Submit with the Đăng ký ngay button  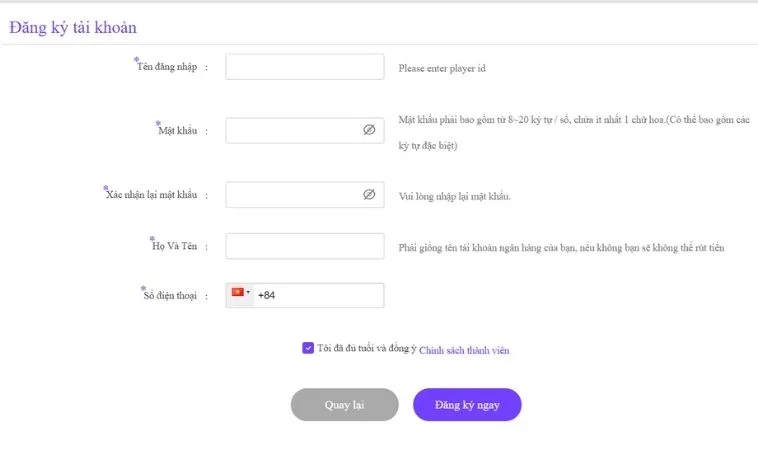[x=467, y=404]
